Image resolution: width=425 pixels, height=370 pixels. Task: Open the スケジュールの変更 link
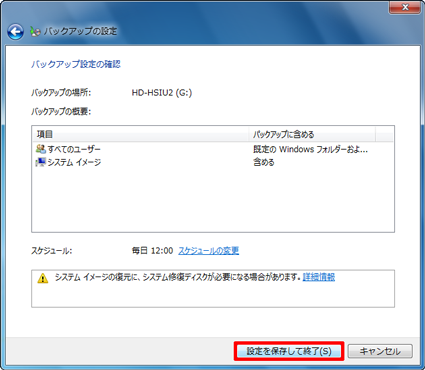209,250
